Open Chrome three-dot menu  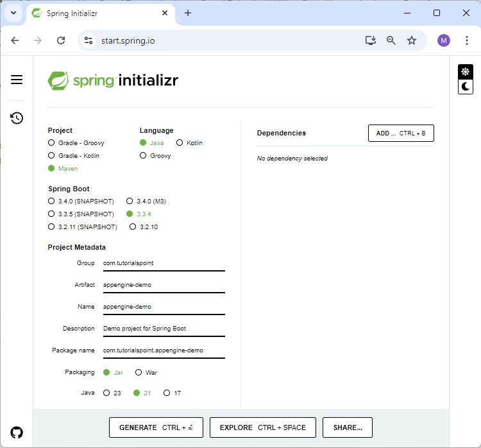tap(467, 40)
